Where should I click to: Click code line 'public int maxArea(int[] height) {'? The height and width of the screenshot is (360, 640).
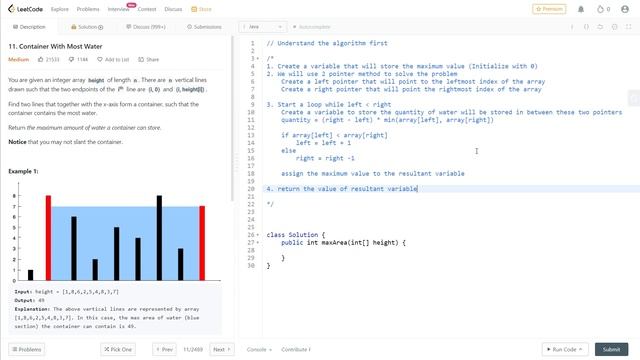[x=343, y=242]
